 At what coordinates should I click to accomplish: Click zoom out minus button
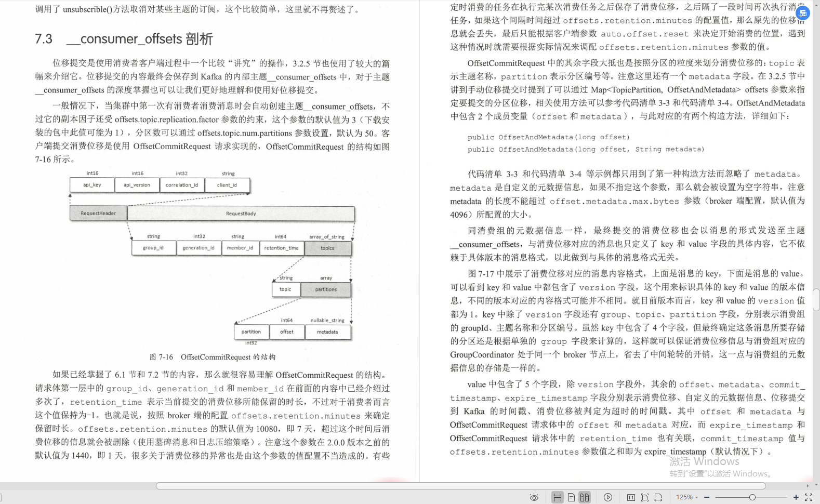707,497
